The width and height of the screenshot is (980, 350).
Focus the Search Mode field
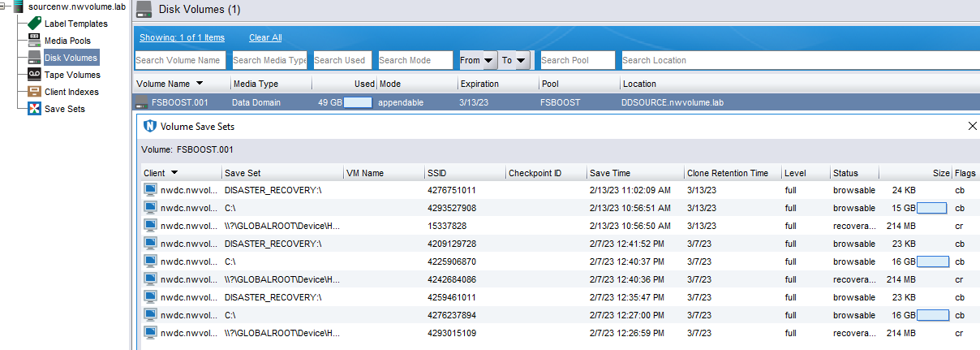click(x=415, y=60)
